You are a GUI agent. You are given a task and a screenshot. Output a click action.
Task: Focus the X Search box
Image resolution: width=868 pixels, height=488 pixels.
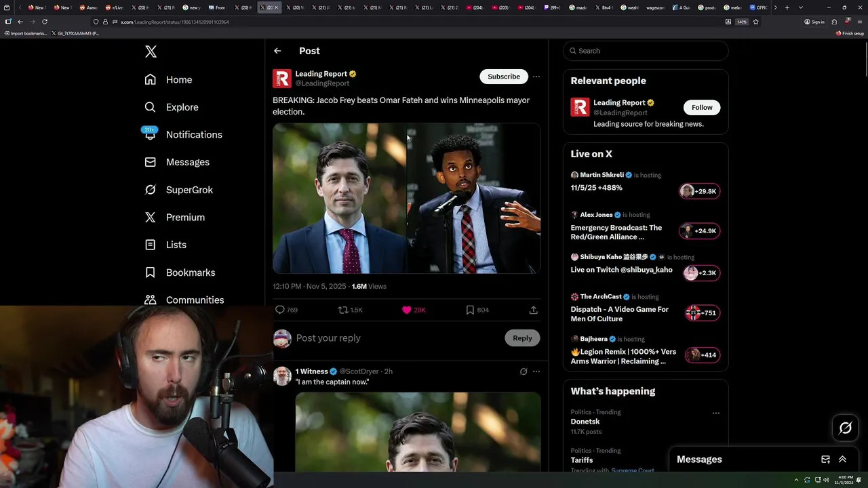point(646,51)
